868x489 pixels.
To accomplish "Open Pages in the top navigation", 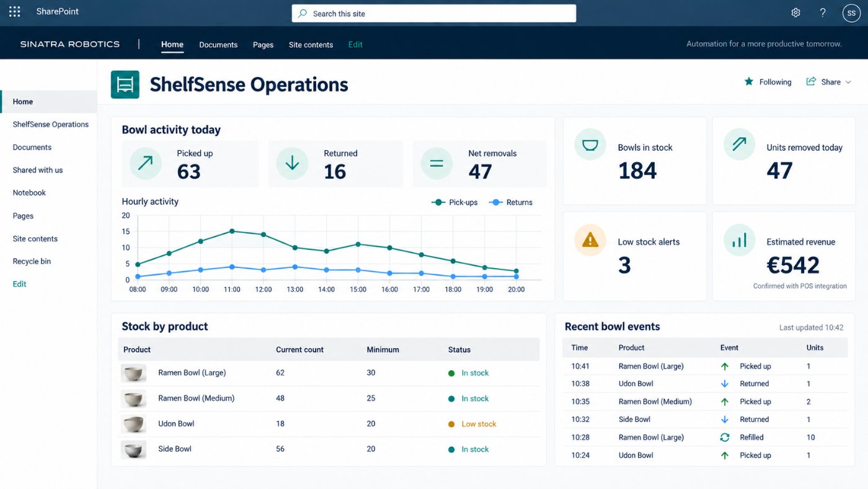I will [x=263, y=45].
